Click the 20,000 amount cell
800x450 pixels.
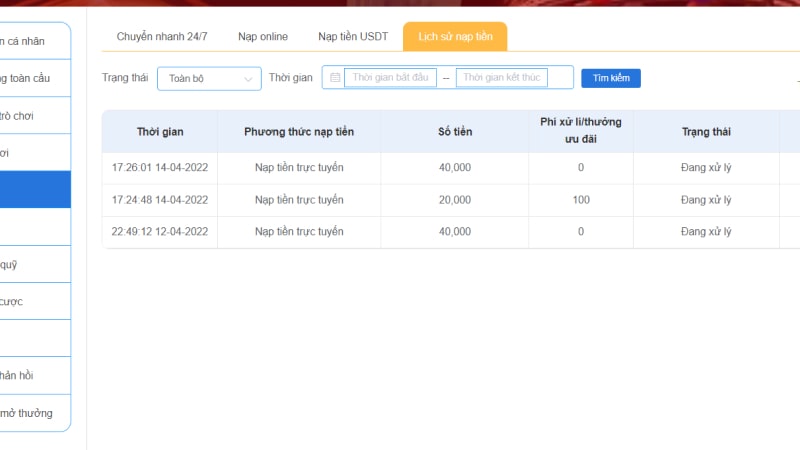point(455,199)
